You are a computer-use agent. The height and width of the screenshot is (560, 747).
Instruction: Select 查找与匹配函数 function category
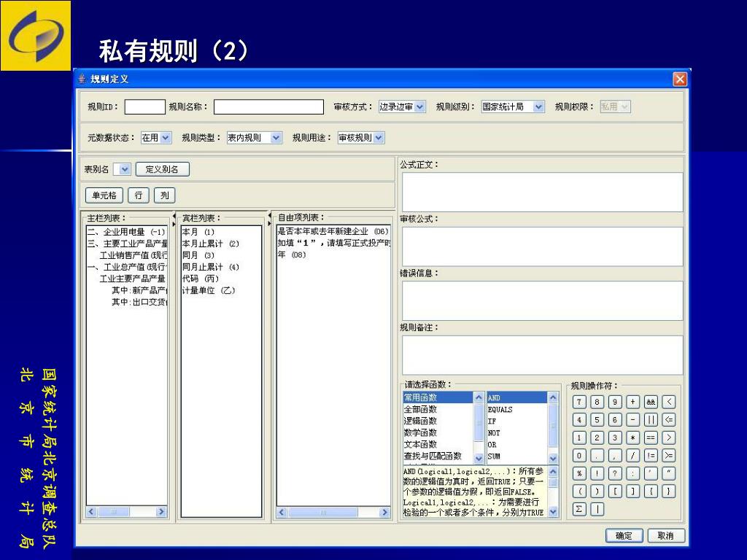click(438, 456)
